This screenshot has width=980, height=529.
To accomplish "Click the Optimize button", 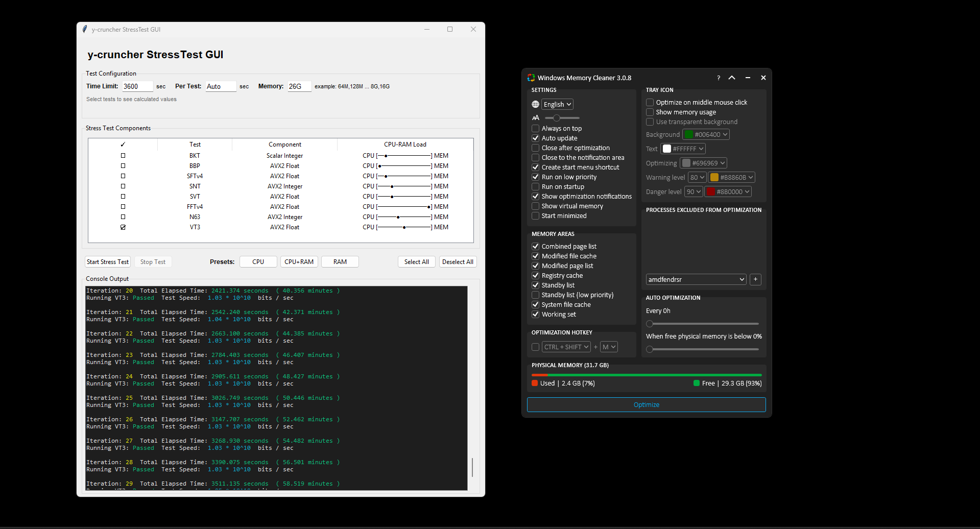I will (646, 404).
